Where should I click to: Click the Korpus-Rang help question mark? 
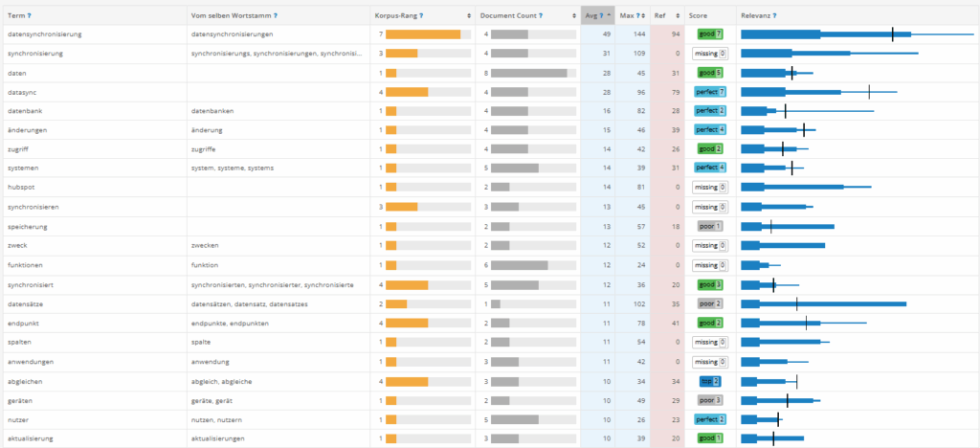click(x=422, y=15)
